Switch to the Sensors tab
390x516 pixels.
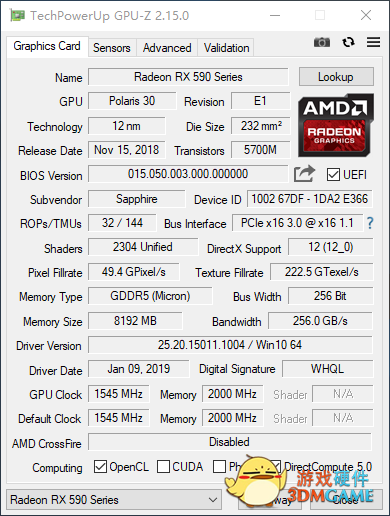coord(112,48)
